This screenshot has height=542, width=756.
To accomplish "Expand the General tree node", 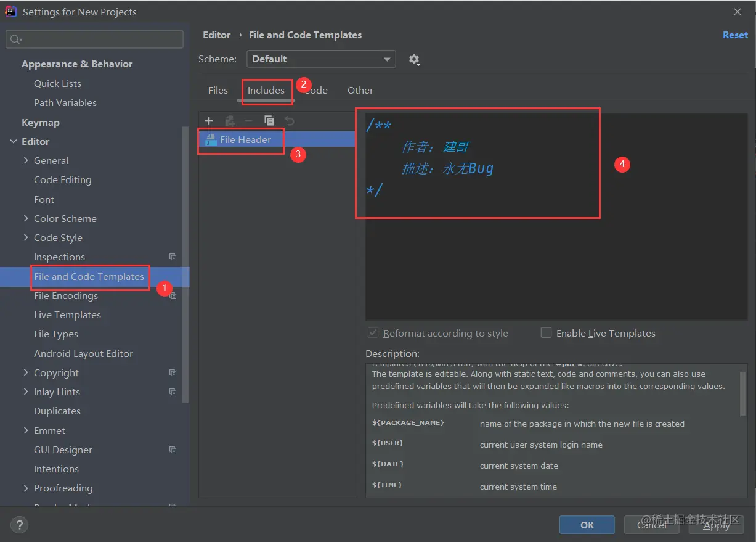I will point(26,161).
